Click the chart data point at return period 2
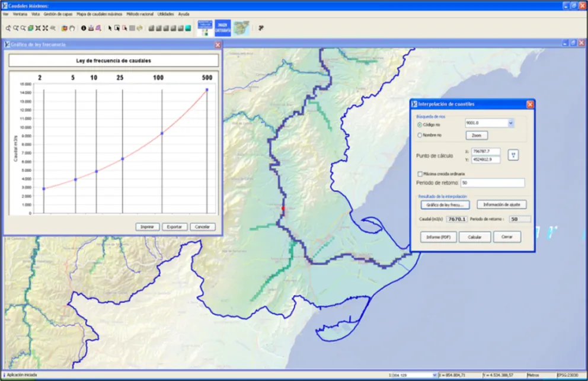Viewport: 588px width, 381px height. 44,188
